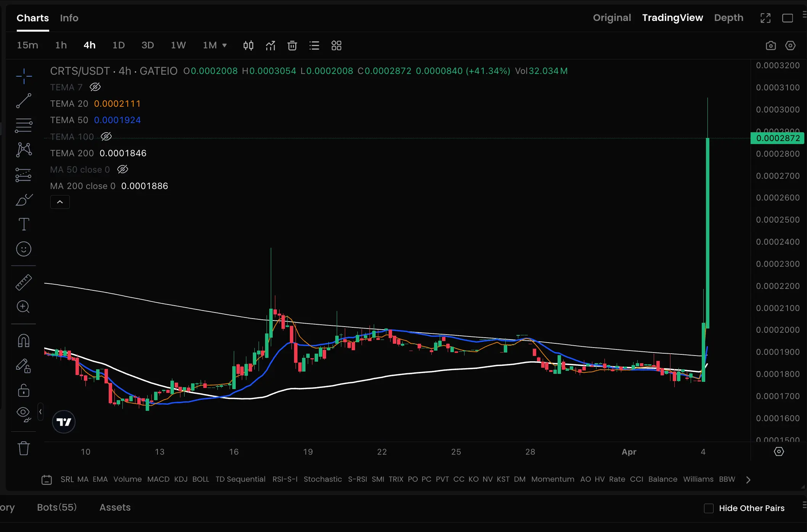Check the Hide Other Pairs checkbox
The width and height of the screenshot is (807, 532).
pos(709,508)
